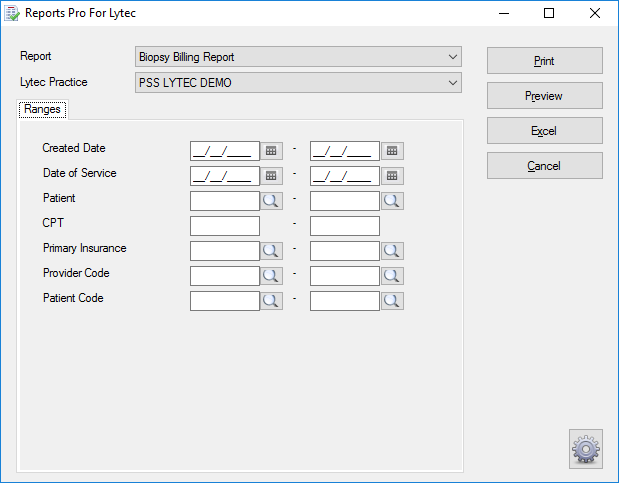Focus the Created Date start field

click(225, 151)
